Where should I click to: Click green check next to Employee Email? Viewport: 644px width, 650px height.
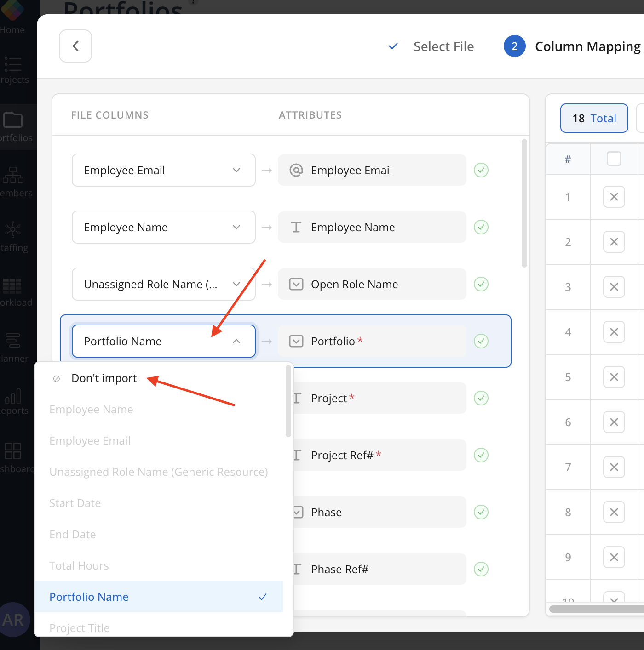pyautogui.click(x=481, y=170)
